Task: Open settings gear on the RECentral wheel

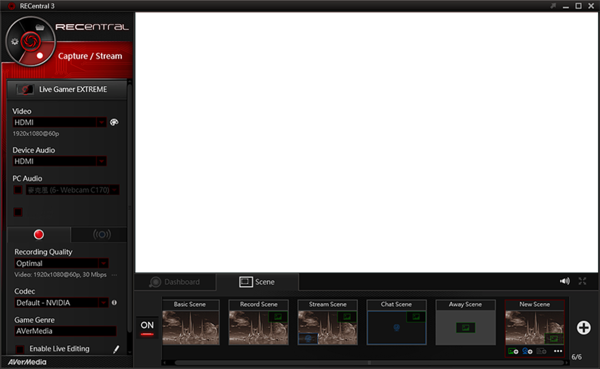Action: 15,41
